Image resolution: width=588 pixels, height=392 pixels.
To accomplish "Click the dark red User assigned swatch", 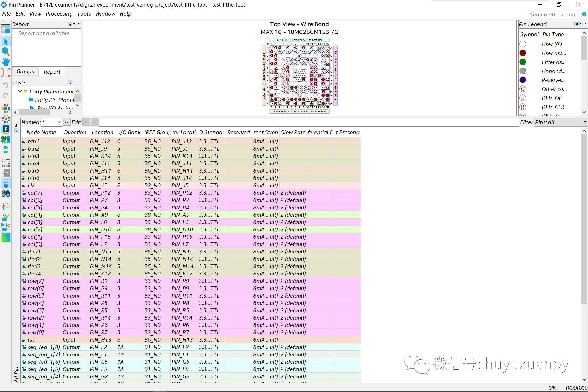I will tap(523, 53).
